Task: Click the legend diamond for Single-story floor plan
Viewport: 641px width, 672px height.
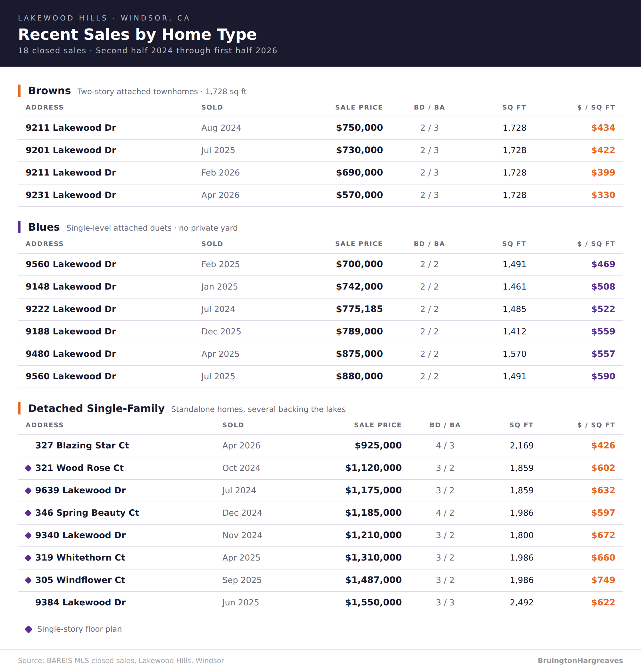Action: 29,629
